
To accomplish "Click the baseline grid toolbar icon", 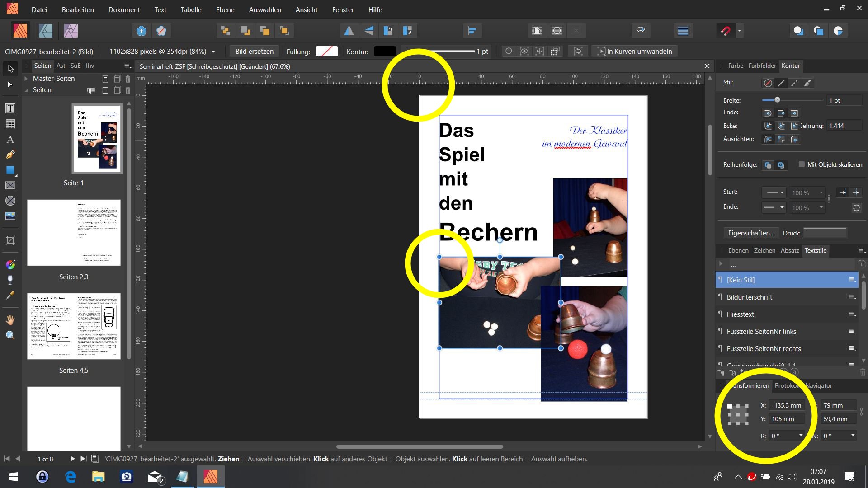I will 683,31.
